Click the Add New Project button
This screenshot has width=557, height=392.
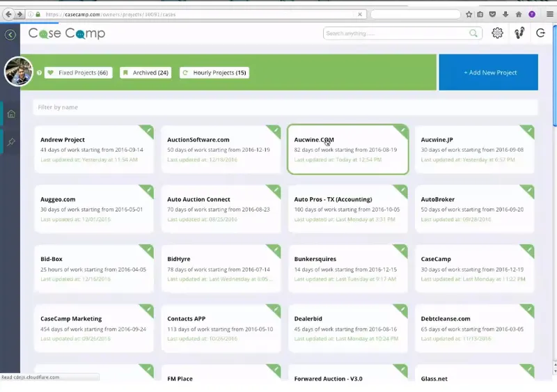coord(489,72)
